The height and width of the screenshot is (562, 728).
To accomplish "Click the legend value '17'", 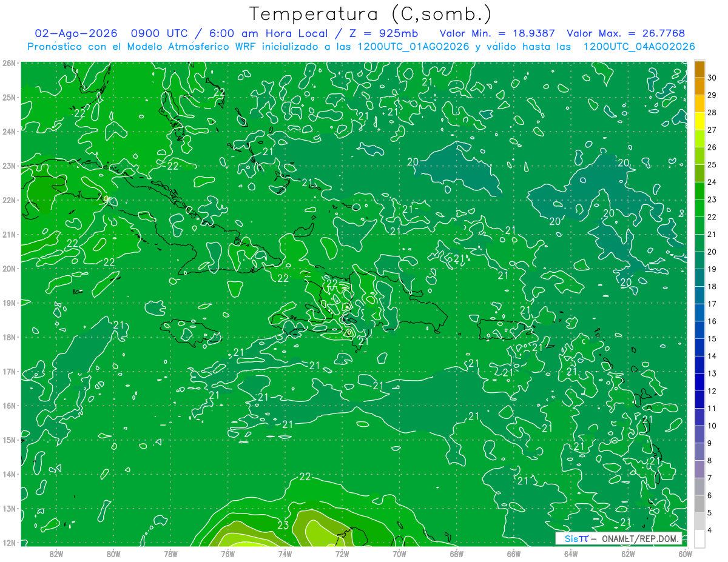I will click(x=712, y=304).
